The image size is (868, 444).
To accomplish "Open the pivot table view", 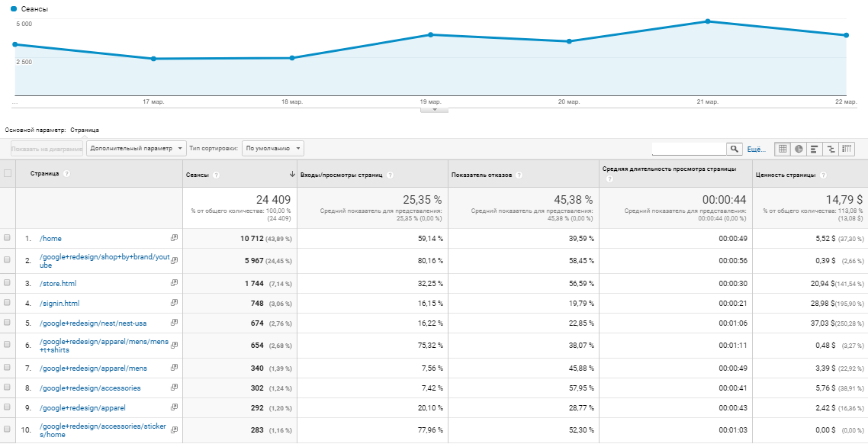I will pos(847,149).
